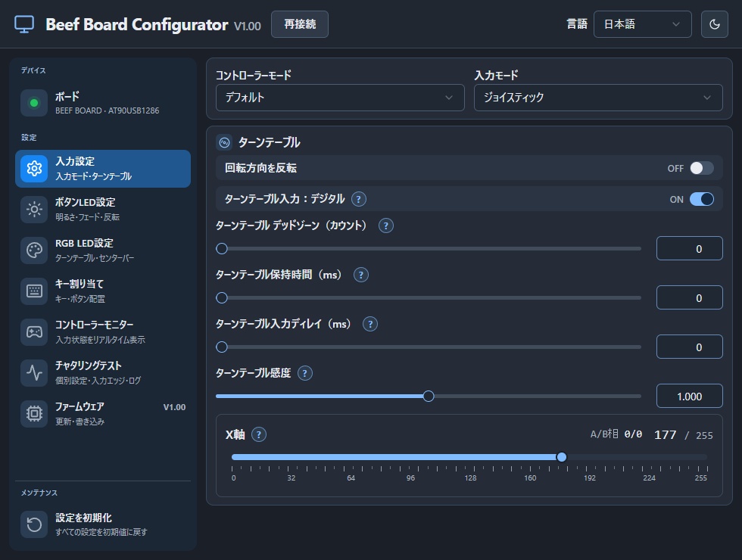Open help for X軸
Screen dimensions: 742x560
click(x=259, y=434)
